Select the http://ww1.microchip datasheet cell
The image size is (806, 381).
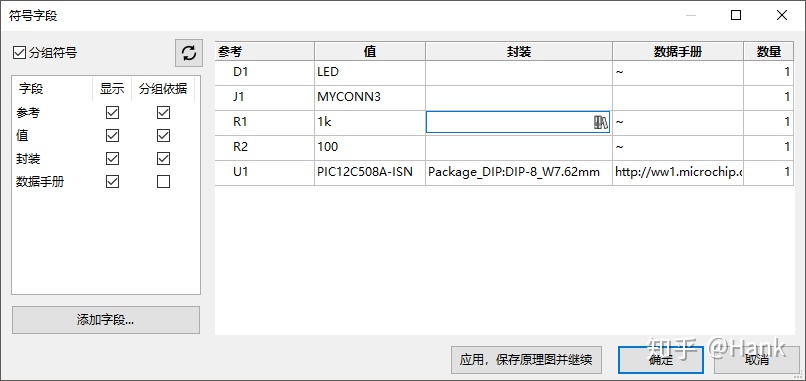click(x=677, y=172)
